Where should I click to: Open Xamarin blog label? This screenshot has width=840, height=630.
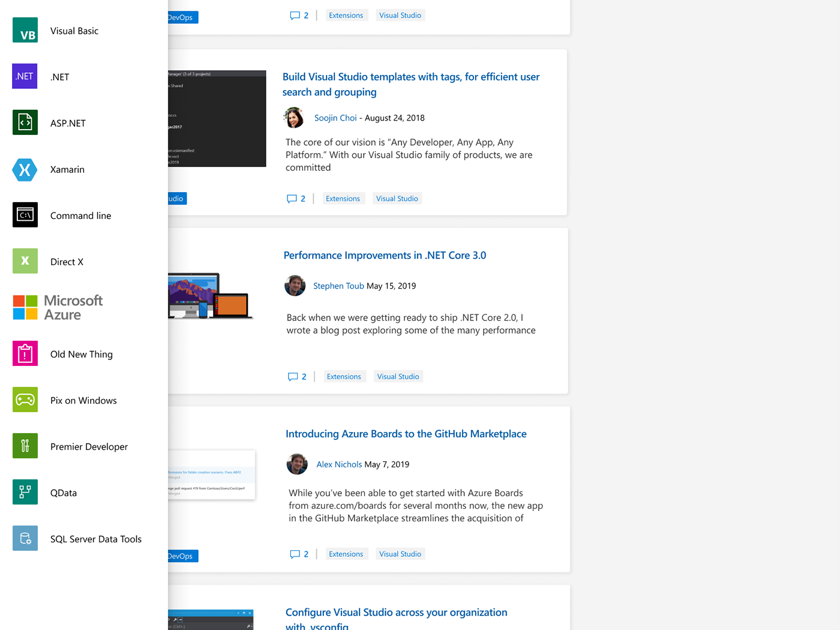coord(67,169)
